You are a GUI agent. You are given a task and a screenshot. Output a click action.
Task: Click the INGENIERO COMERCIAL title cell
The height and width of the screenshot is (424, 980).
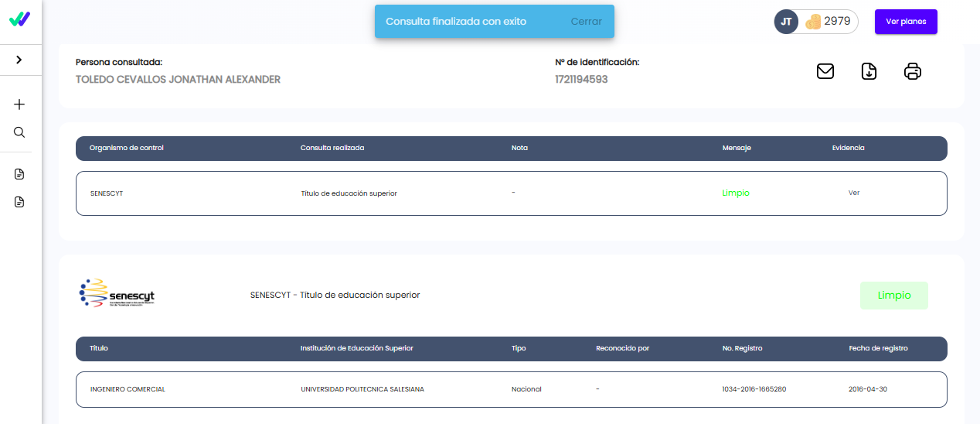128,389
